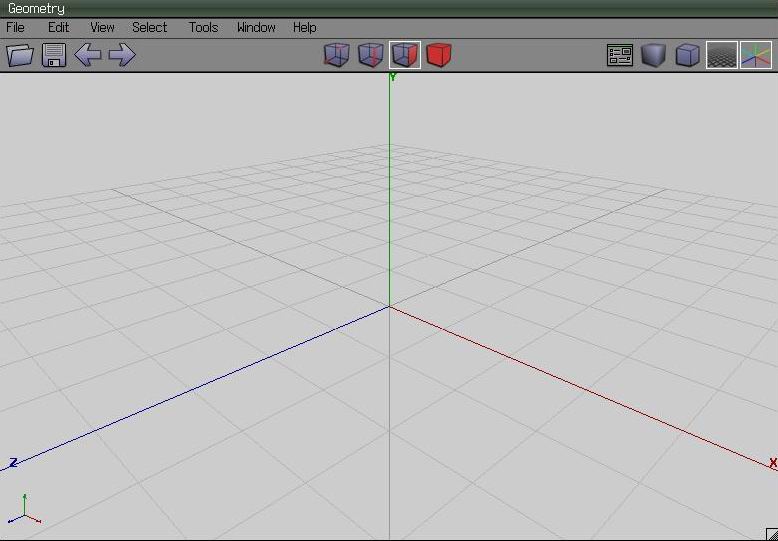
Task: Toggle orthographic or perspective view cube icon
Action: pyautogui.click(x=688, y=55)
